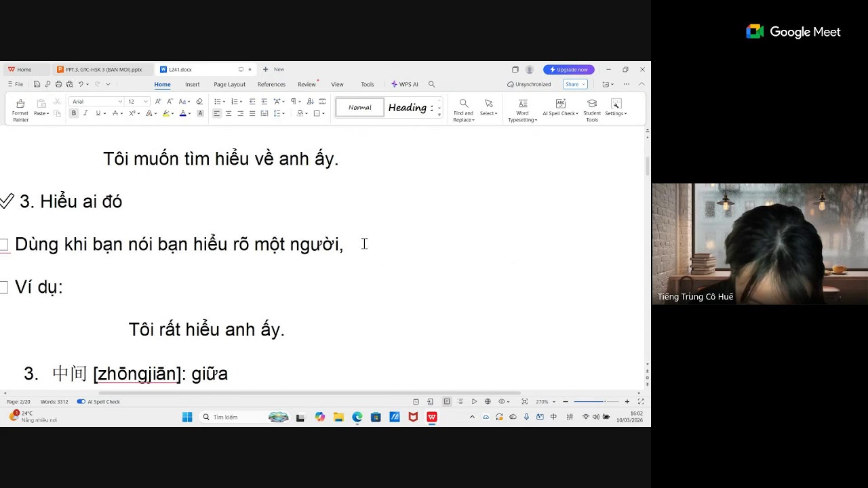The width and height of the screenshot is (868, 488).
Task: Click the Share button
Action: coord(574,84)
